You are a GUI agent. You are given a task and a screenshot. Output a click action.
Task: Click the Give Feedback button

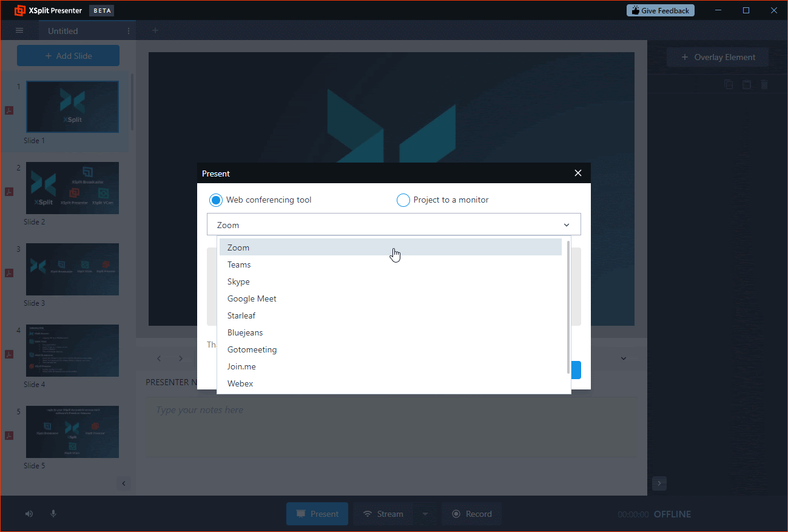[x=660, y=10]
